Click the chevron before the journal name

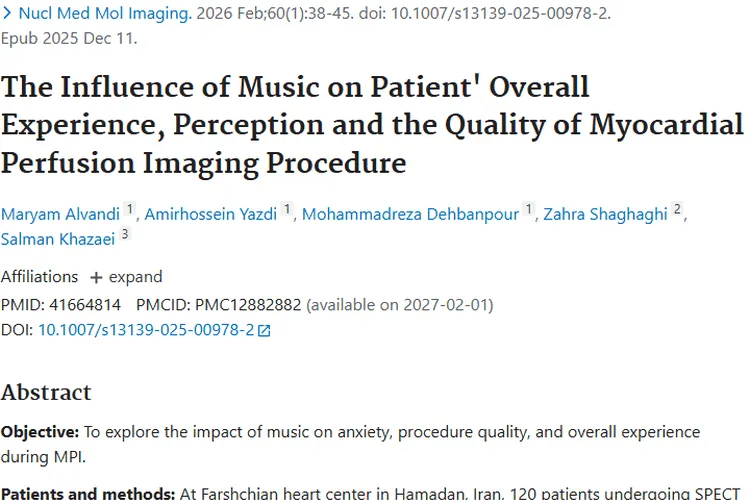pos(8,15)
